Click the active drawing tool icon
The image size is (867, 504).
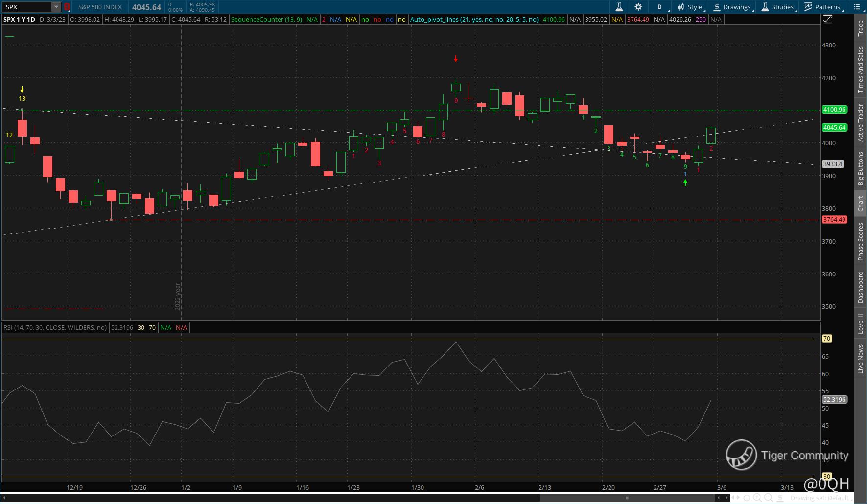pyautogui.click(x=780, y=498)
